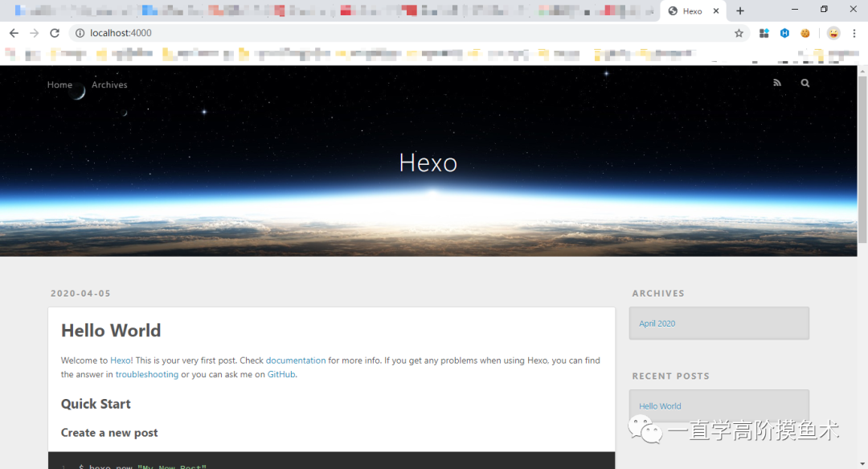868x469 pixels.
Task: Open the troubleshooting link
Action: click(x=147, y=374)
